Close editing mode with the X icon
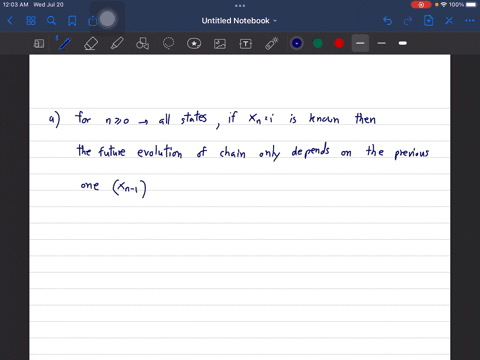The height and width of the screenshot is (360, 480). 449,21
